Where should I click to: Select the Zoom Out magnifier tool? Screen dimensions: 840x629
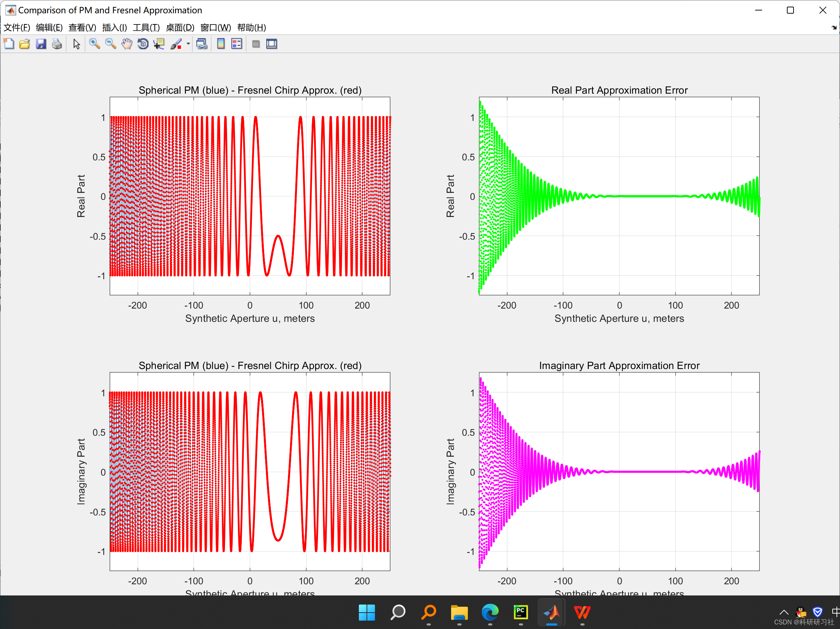110,44
